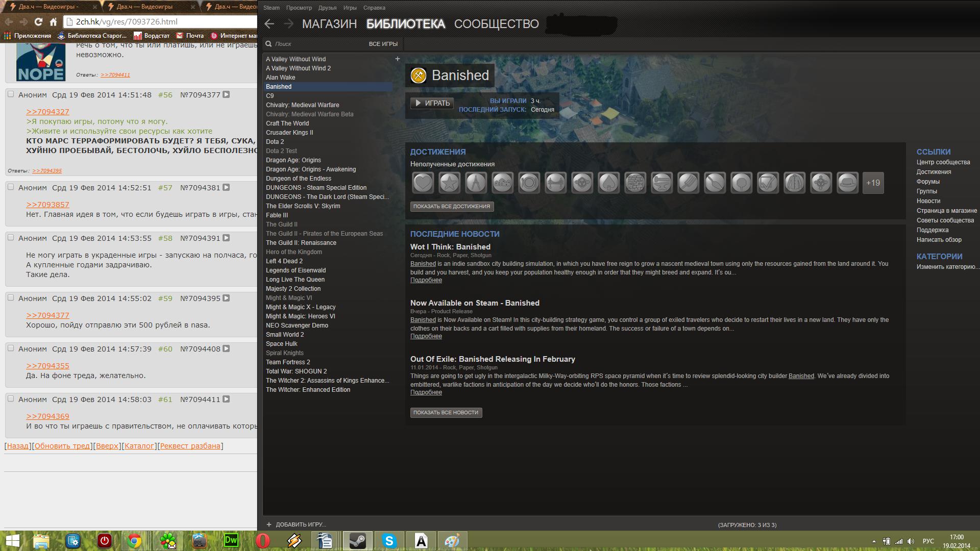Tick the checkbox of post #61
980x551 pixels.
tap(11, 399)
